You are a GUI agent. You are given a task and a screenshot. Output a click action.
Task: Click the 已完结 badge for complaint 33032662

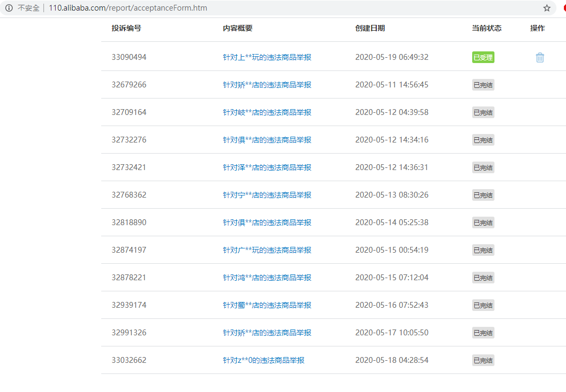483,360
